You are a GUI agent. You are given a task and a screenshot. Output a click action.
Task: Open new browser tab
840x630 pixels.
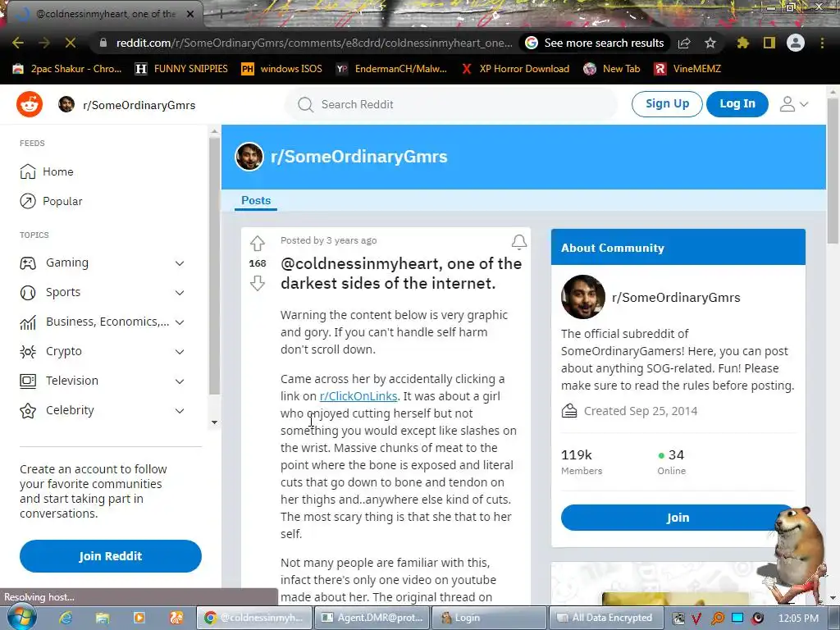221,14
